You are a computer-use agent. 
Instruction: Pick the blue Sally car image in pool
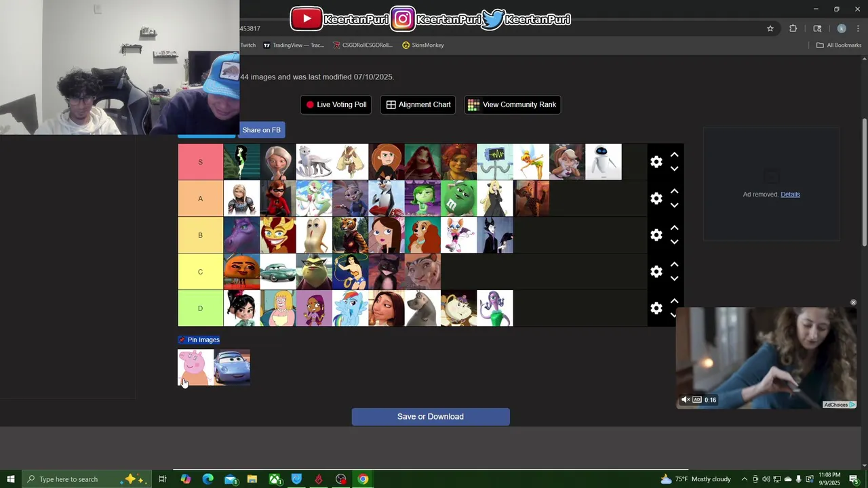click(x=232, y=367)
